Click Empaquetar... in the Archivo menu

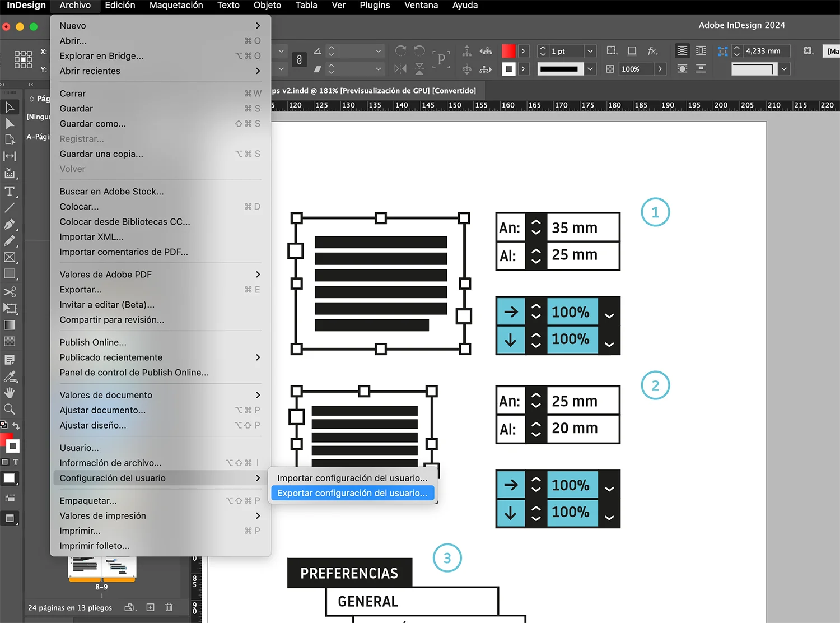[x=87, y=500]
